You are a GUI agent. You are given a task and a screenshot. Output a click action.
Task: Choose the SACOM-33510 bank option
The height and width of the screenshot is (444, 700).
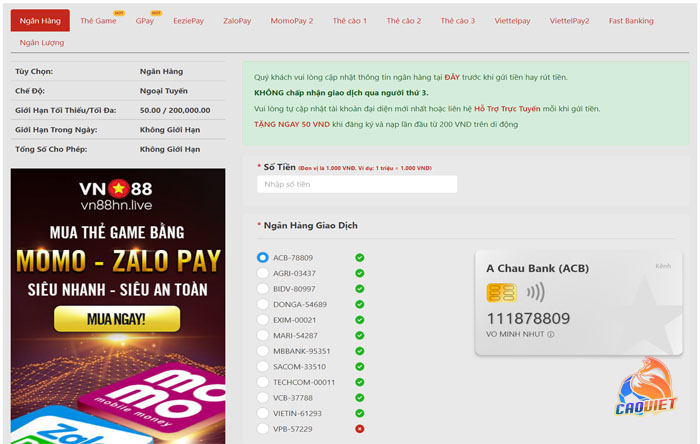point(262,366)
